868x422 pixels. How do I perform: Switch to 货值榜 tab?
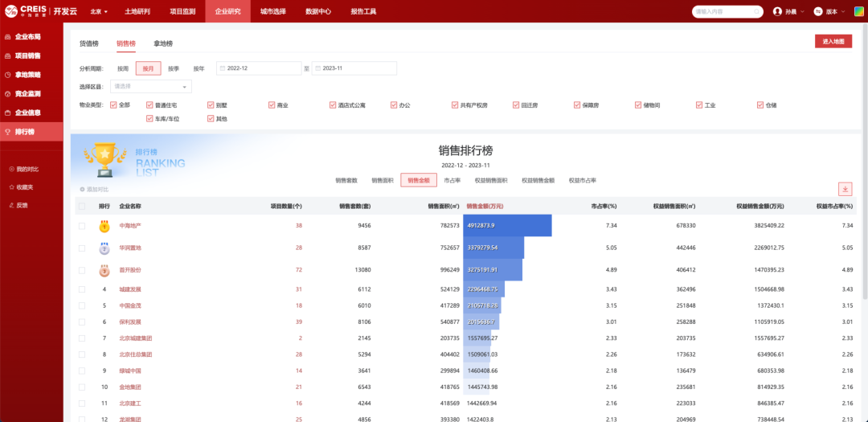click(x=88, y=43)
